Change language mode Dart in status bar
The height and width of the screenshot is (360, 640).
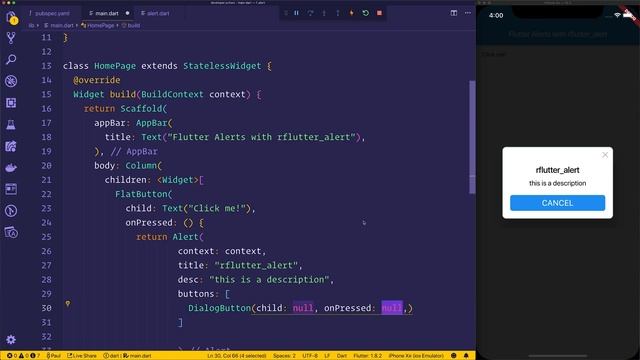point(342,356)
